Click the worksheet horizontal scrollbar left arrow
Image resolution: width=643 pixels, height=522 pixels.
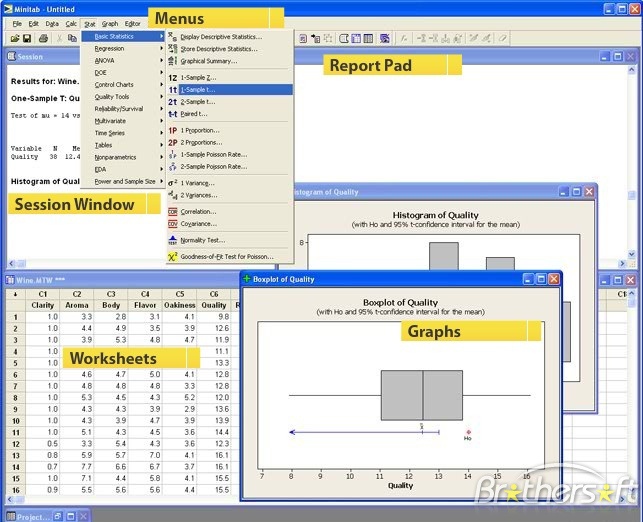(x=11, y=499)
